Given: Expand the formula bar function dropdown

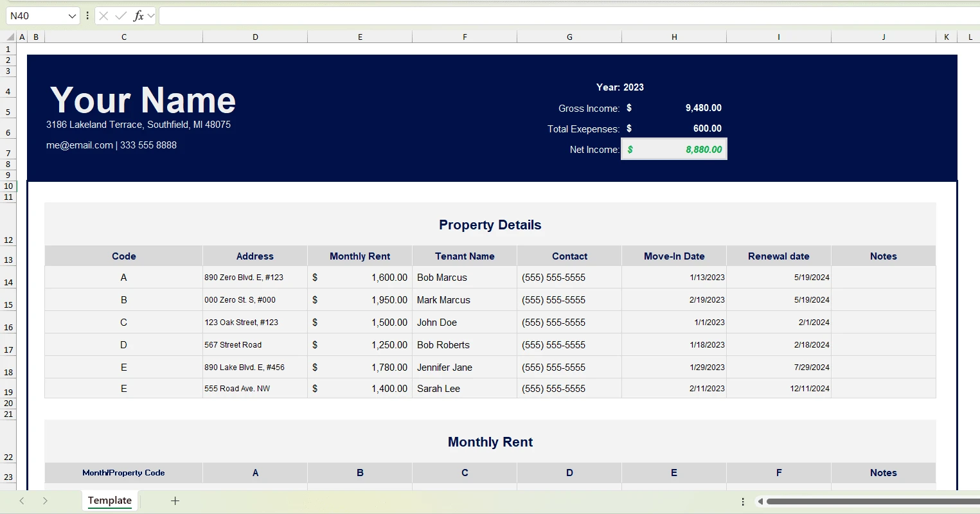Looking at the screenshot, I should click(151, 16).
